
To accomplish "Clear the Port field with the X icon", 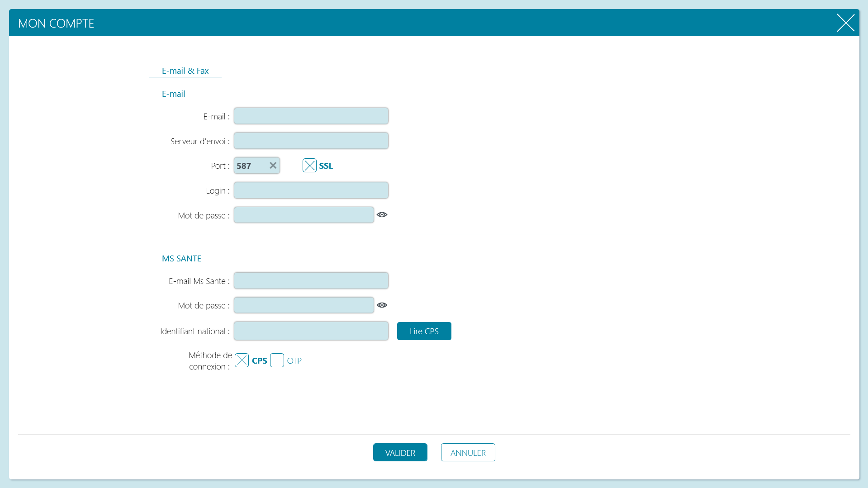I will 273,166.
